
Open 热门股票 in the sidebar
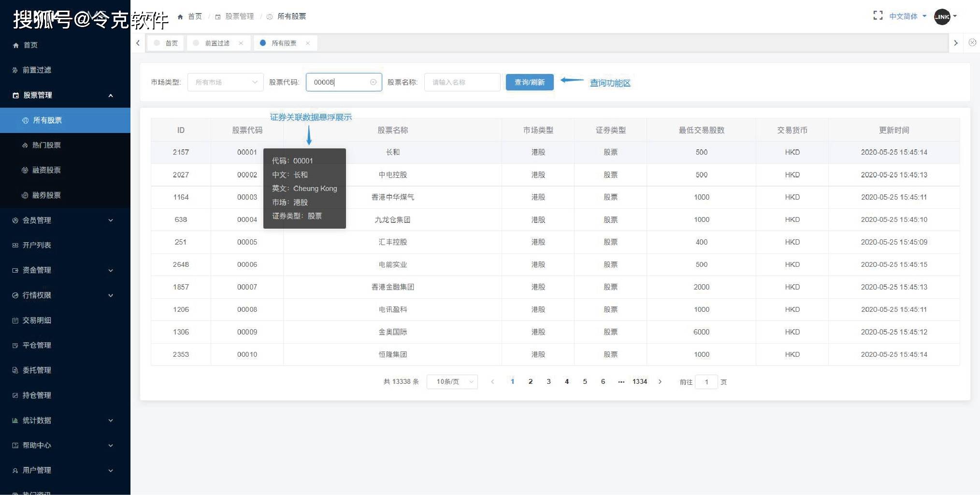65,145
